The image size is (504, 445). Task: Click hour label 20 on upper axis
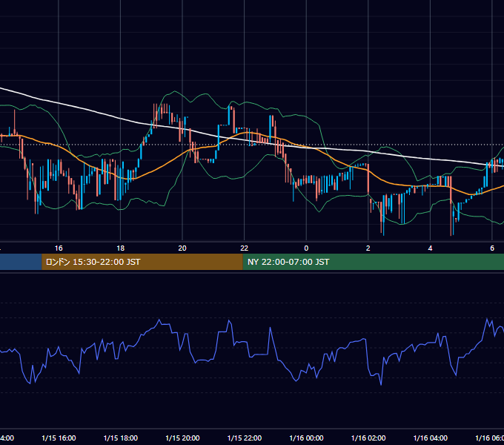pyautogui.click(x=182, y=248)
